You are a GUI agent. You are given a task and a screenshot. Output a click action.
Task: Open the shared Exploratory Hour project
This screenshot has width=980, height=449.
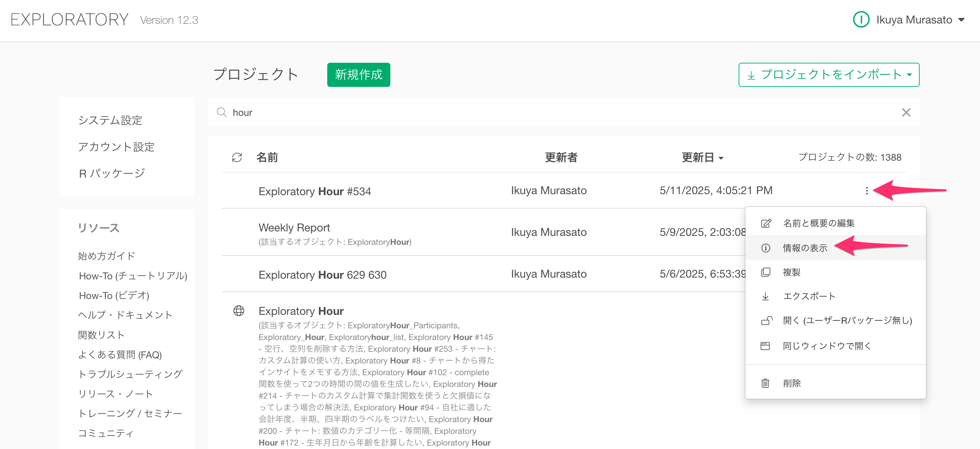pyautogui.click(x=301, y=311)
